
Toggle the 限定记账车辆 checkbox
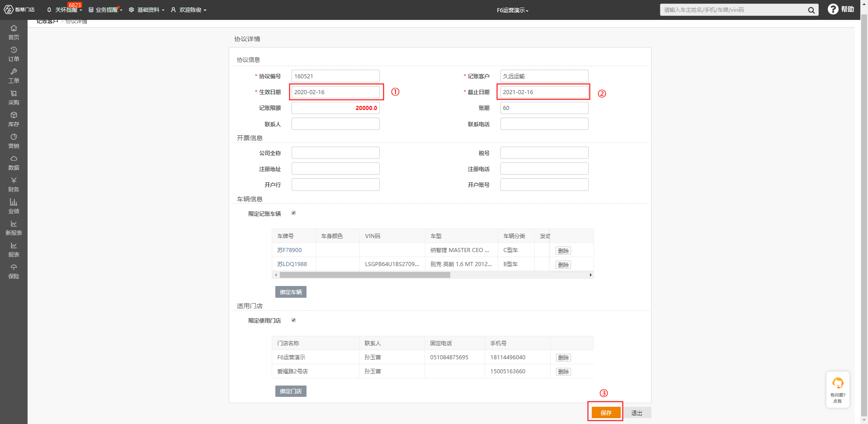[x=293, y=213]
